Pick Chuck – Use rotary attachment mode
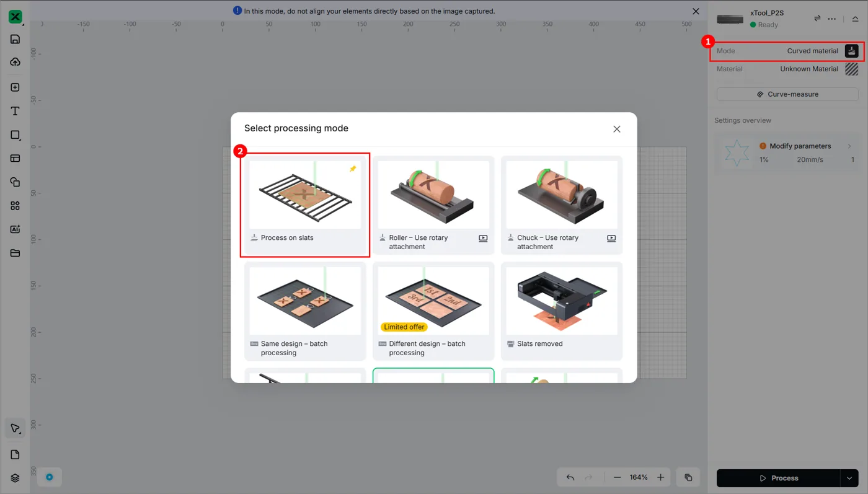The height and width of the screenshot is (494, 868). point(561,205)
